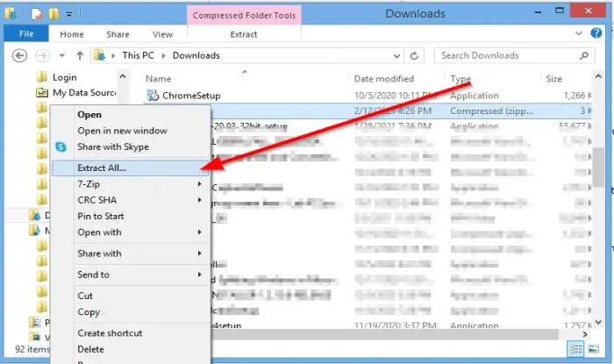Open the Share ribbon tab
The image size is (614, 364).
point(118,34)
